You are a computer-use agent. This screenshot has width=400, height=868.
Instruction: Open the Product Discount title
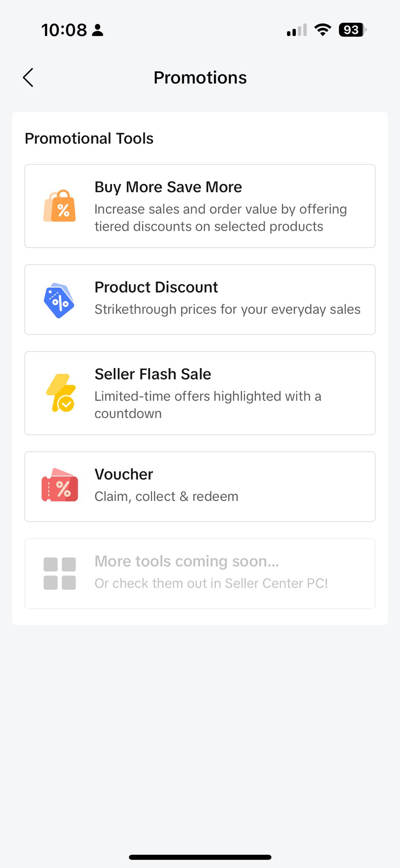(156, 287)
